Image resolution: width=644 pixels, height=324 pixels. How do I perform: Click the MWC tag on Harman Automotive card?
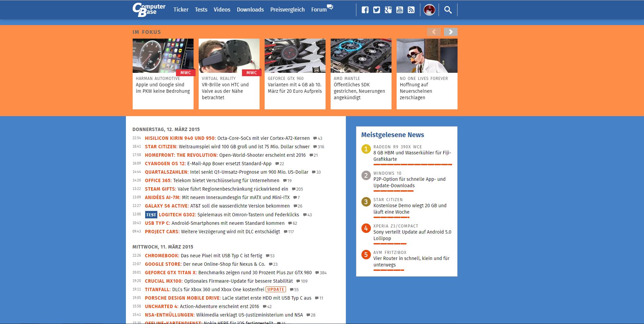(185, 73)
